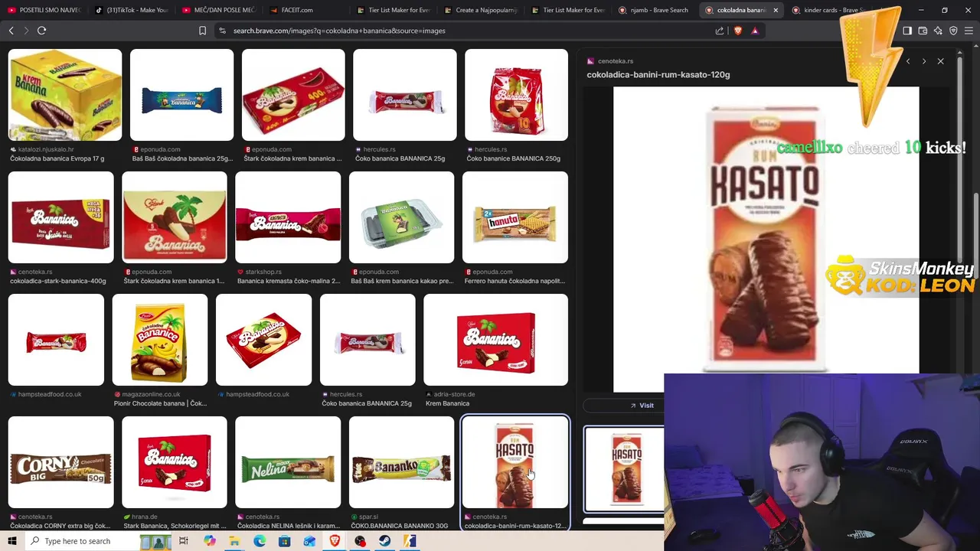The height and width of the screenshot is (551, 980).
Task: Open the Čokoladna bananica Evropa 17 g result
Action: click(57, 158)
